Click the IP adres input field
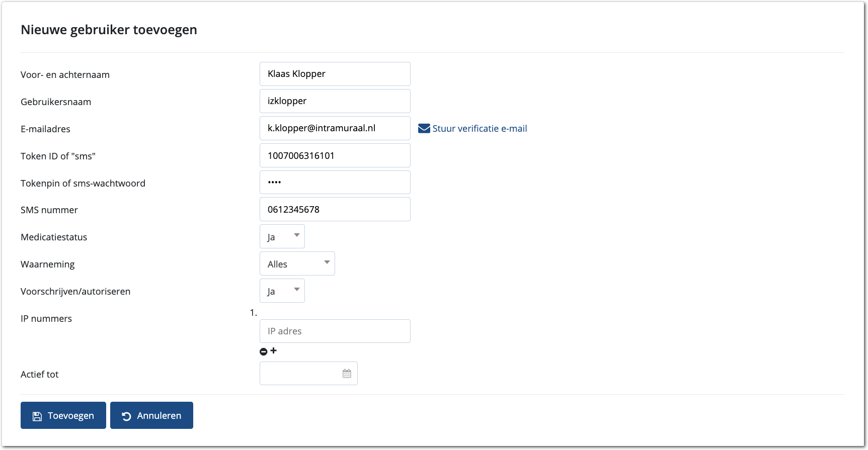This screenshot has height=450, width=868. [x=335, y=331]
